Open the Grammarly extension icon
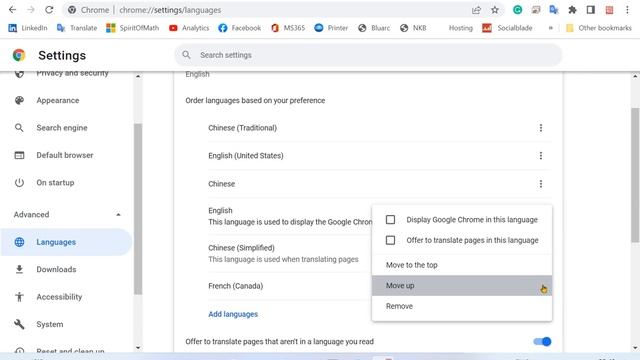640x360 pixels. coord(518,10)
